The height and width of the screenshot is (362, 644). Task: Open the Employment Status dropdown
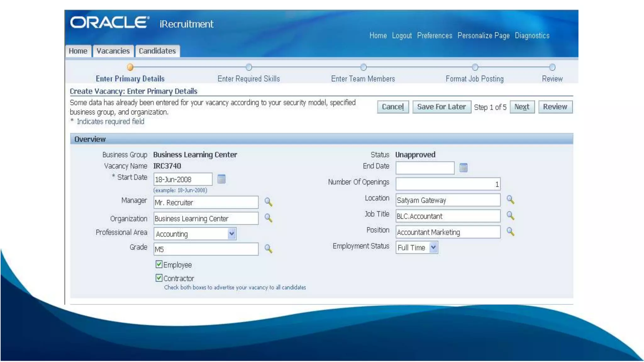pyautogui.click(x=433, y=247)
